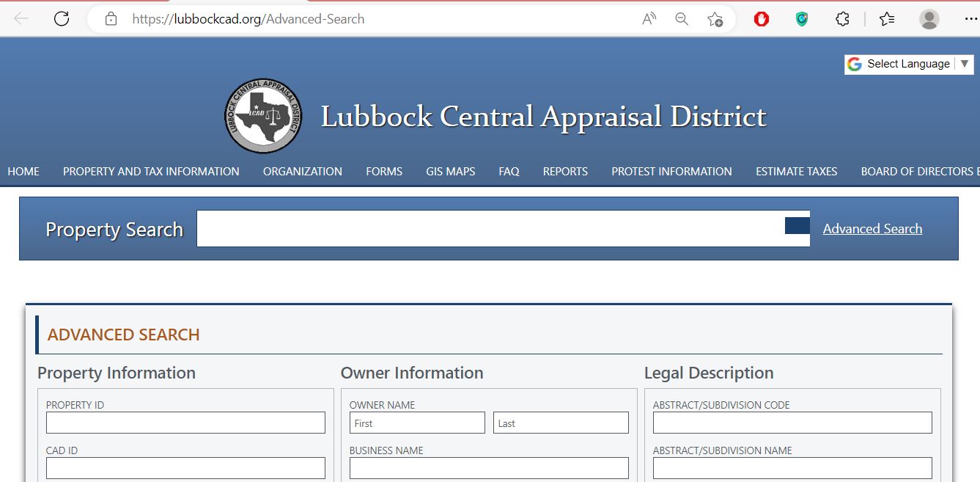Image resolution: width=980 pixels, height=482 pixels.
Task: Click the browser back arrow
Action: click(x=21, y=18)
